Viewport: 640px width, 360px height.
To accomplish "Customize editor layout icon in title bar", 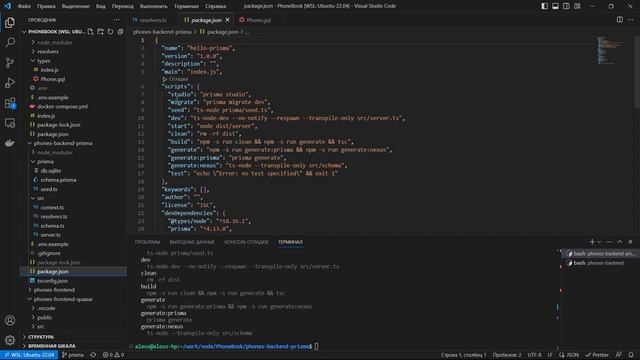I will [577, 6].
